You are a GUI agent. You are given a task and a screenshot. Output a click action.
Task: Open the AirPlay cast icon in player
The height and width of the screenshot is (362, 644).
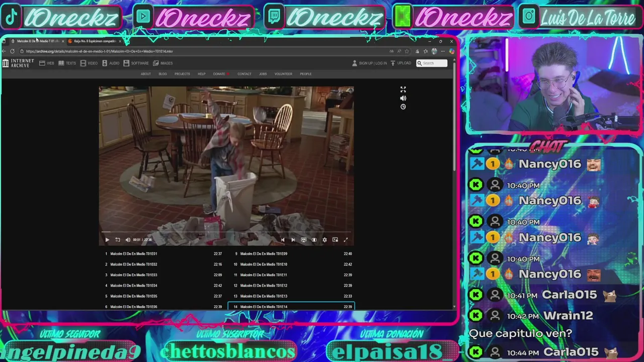303,240
